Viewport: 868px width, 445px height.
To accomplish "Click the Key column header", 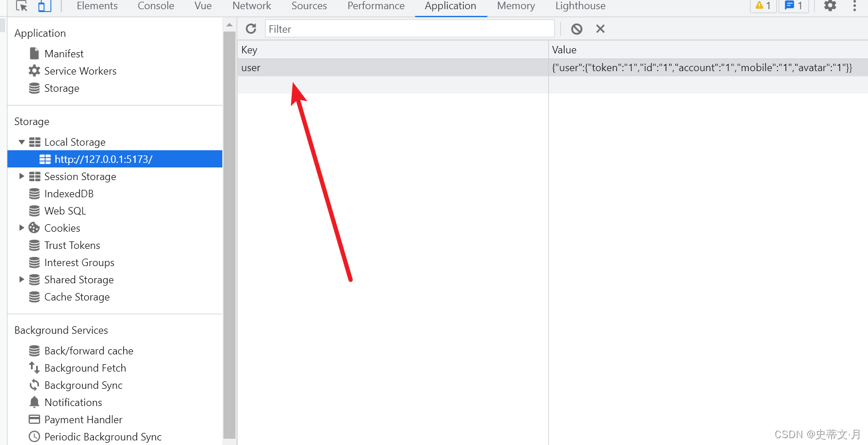I will tap(393, 50).
